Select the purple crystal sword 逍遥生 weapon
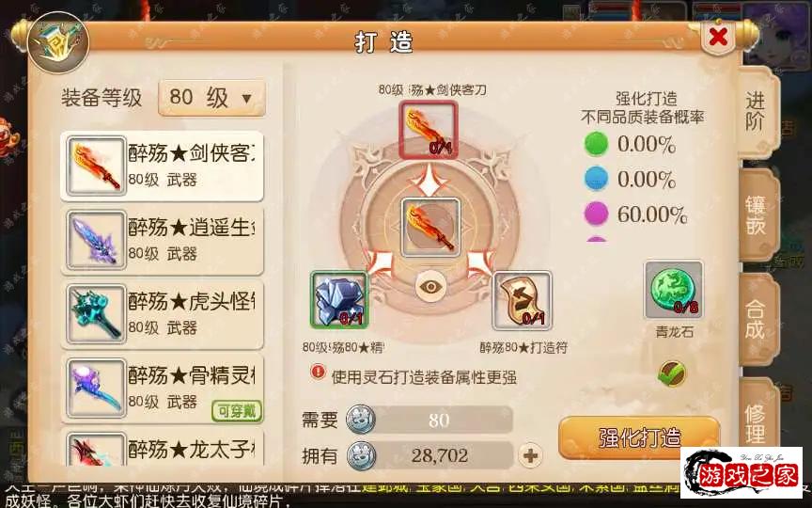The image size is (812, 508). [162, 240]
